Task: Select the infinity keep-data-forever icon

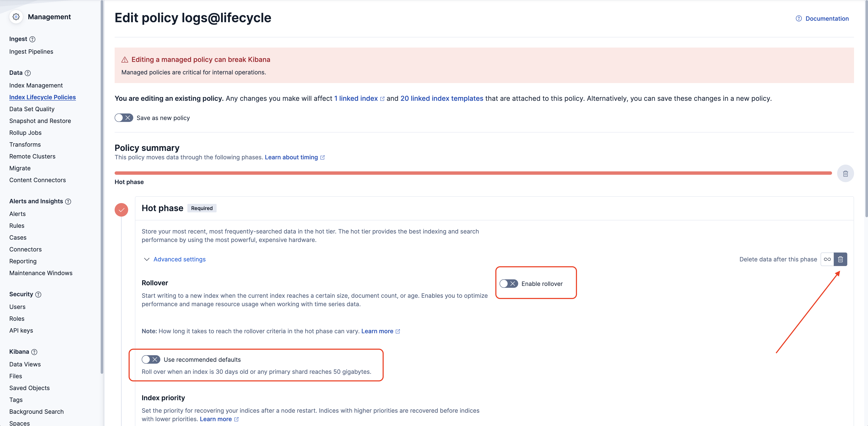Action: coord(827,259)
